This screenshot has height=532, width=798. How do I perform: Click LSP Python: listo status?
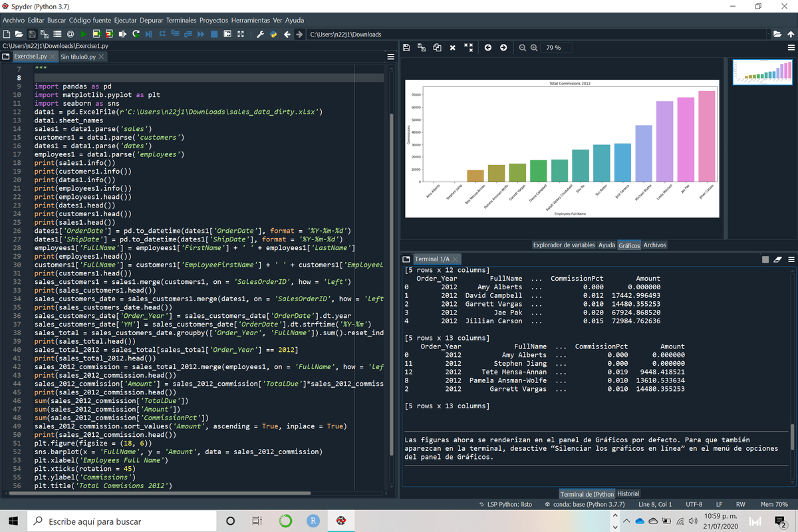pyautogui.click(x=505, y=505)
